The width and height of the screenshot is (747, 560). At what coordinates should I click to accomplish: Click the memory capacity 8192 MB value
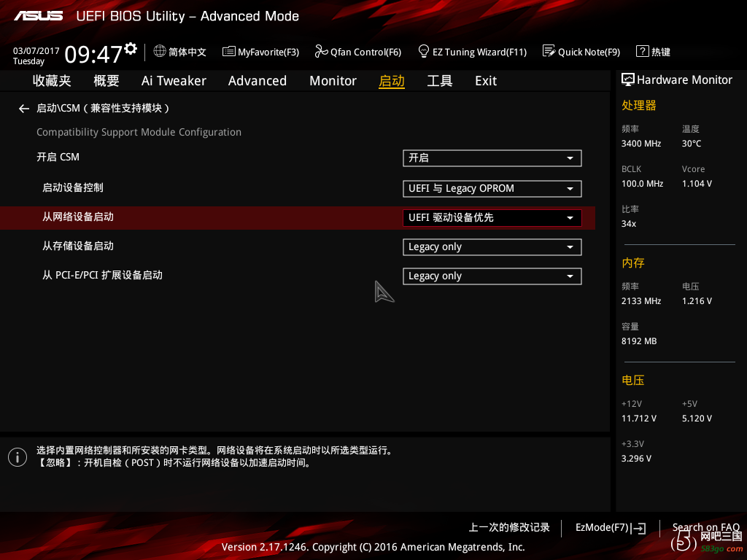coord(639,341)
